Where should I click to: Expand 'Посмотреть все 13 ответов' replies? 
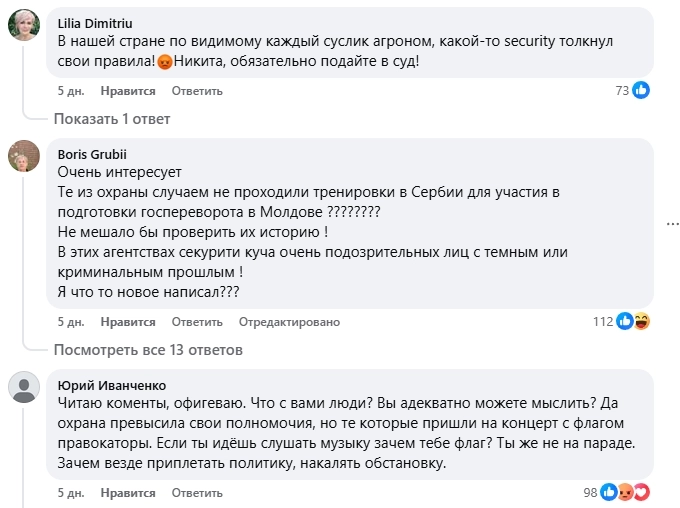pyautogui.click(x=148, y=350)
